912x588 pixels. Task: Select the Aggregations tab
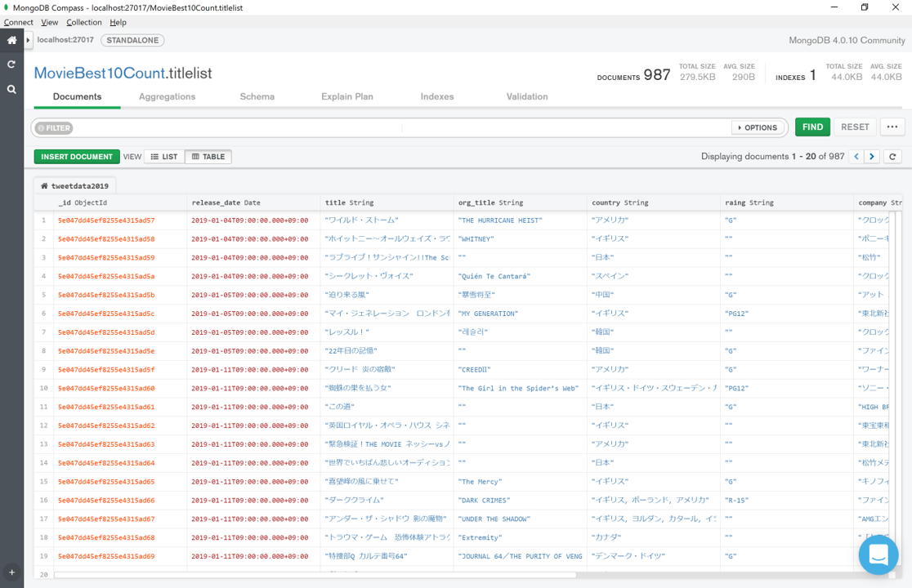point(167,97)
